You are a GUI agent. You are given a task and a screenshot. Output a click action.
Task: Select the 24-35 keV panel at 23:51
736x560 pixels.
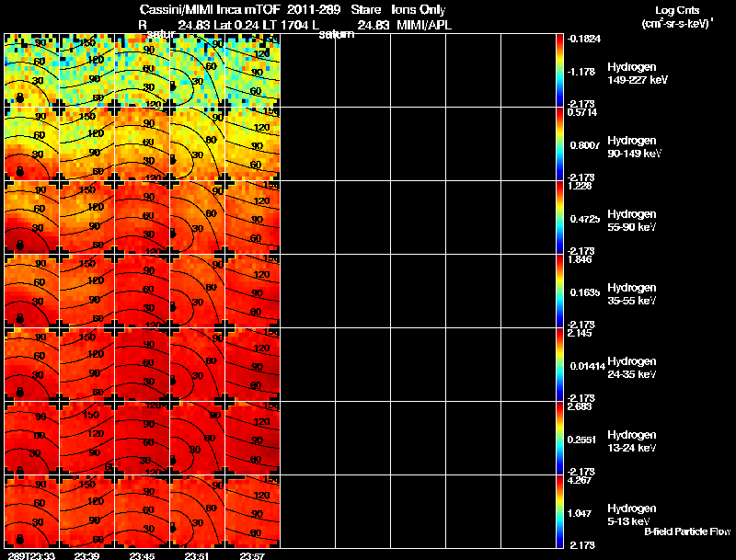pos(198,364)
